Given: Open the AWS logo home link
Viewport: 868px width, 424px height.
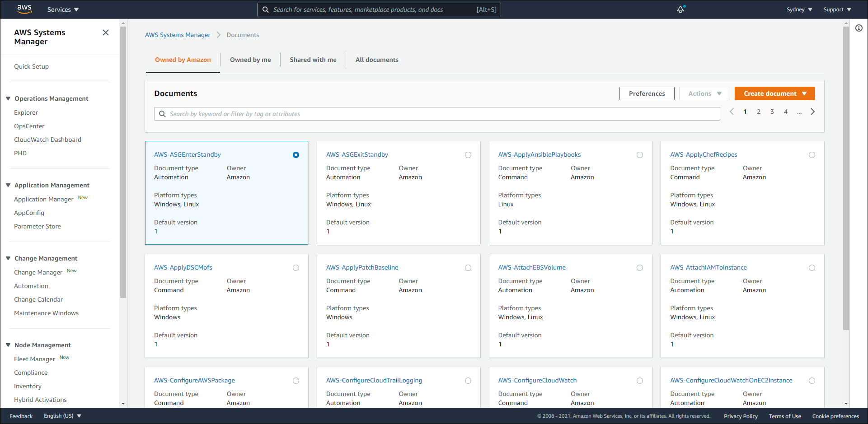Looking at the screenshot, I should (x=24, y=9).
